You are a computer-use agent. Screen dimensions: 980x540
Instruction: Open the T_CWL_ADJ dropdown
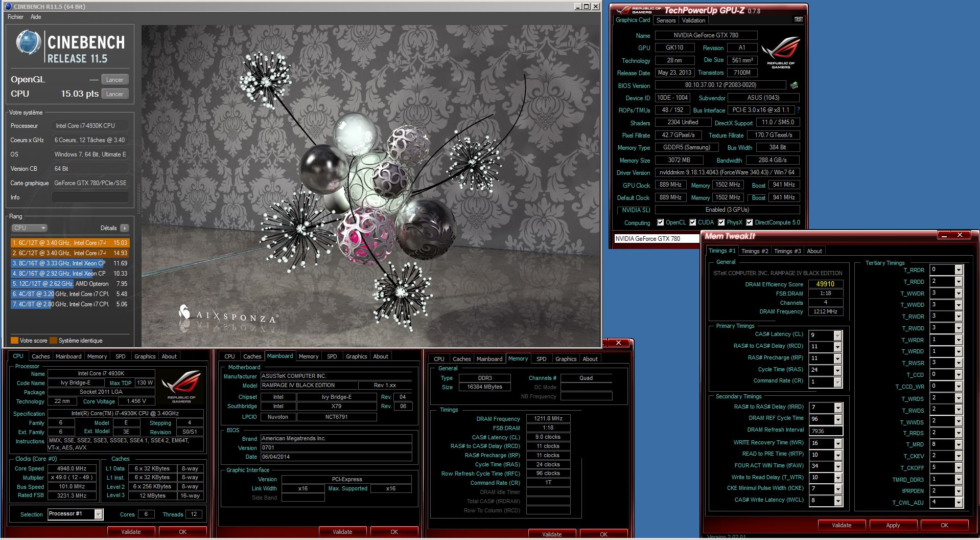959,503
